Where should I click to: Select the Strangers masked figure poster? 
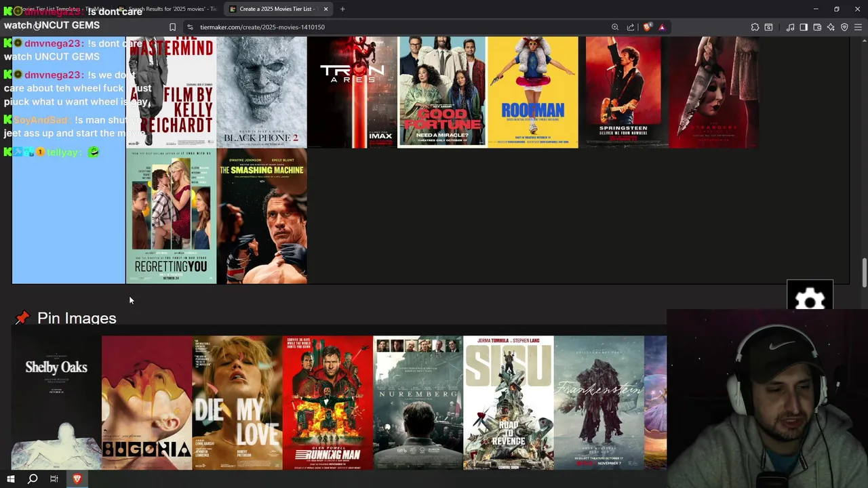[713, 92]
